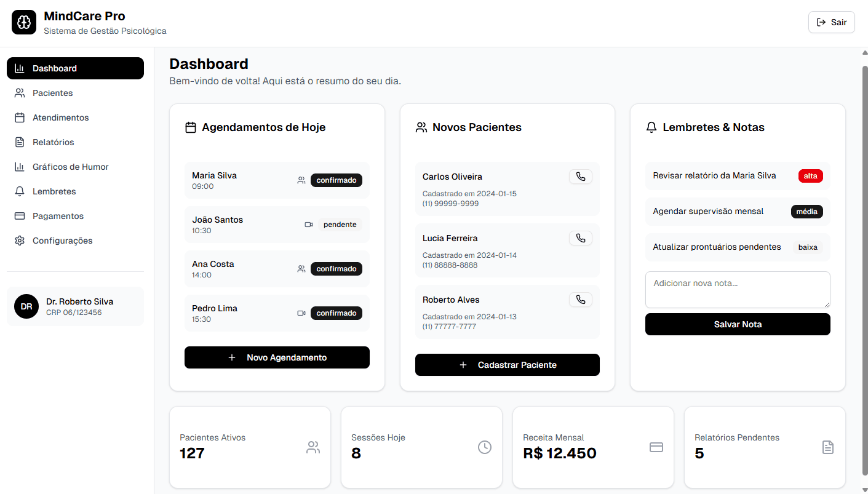Select the MindCare Pro brain logo icon
The width and height of the screenshot is (868, 494).
[23, 22]
